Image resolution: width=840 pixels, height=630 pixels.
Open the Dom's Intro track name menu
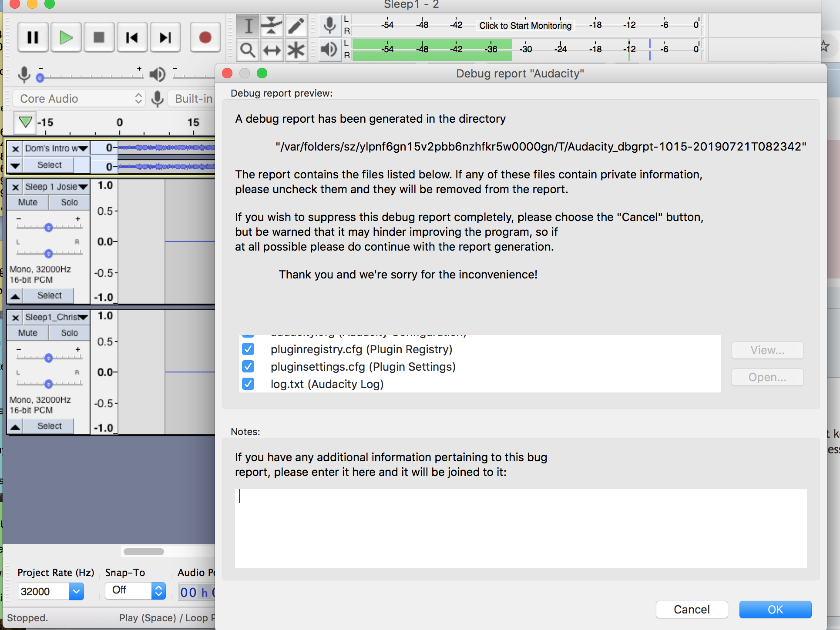click(56, 149)
